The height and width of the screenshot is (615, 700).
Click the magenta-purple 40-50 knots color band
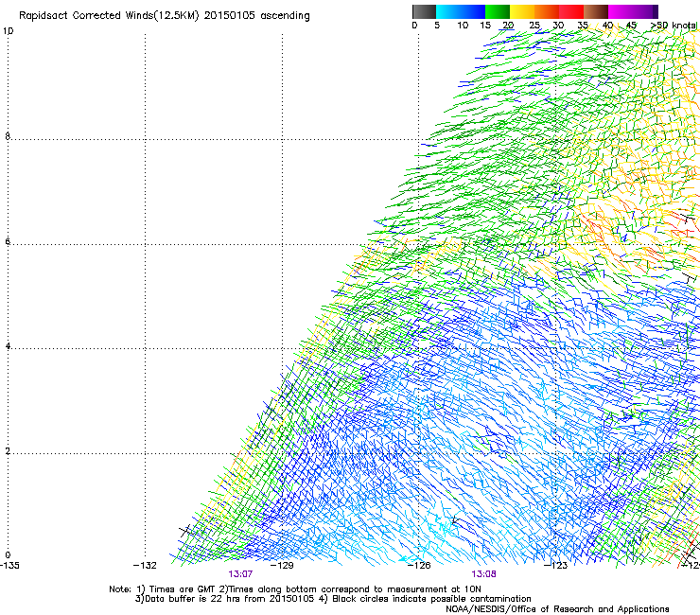(633, 11)
